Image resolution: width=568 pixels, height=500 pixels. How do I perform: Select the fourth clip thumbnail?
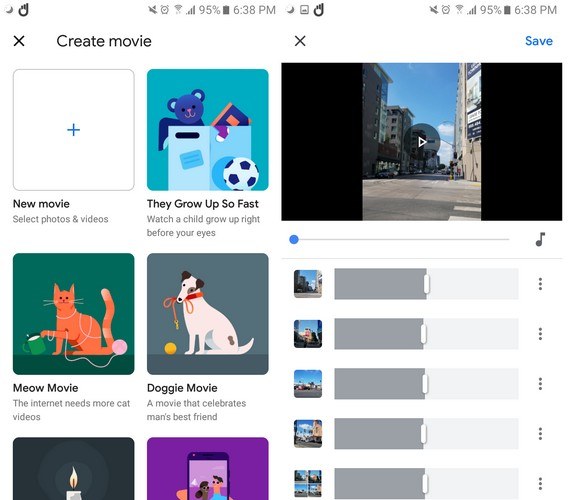tap(308, 434)
